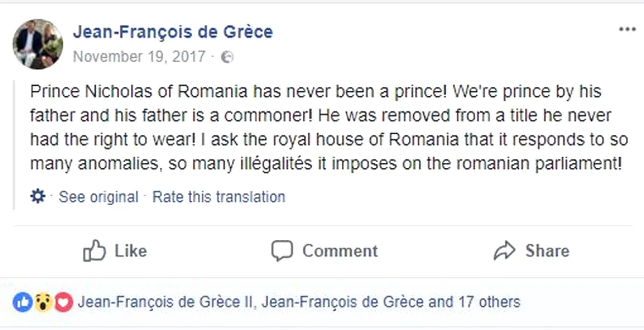Open the poster's profile picture
This screenshot has width=644, height=330.
click(x=38, y=44)
